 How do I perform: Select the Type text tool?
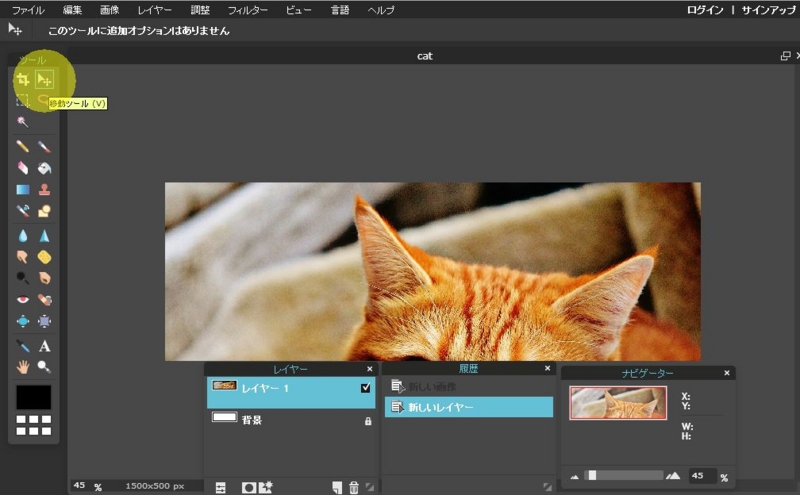coord(44,346)
